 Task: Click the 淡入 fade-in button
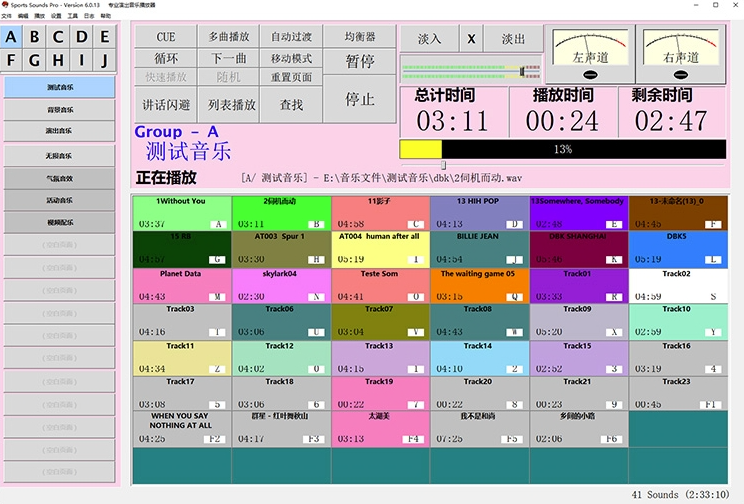pos(429,38)
